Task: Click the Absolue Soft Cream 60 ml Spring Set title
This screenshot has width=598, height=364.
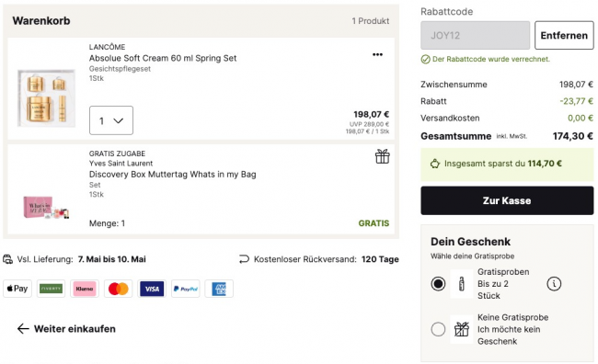Action: (x=163, y=58)
